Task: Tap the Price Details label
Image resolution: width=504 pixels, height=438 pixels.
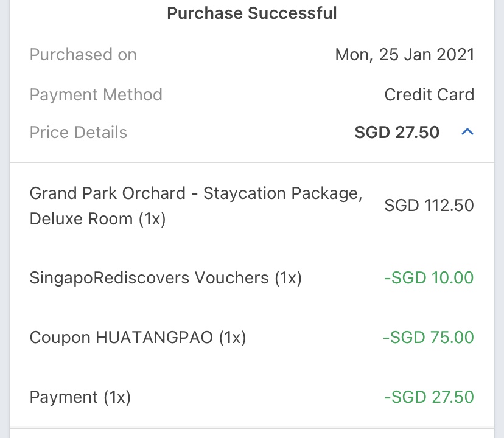Action: pyautogui.click(x=78, y=133)
